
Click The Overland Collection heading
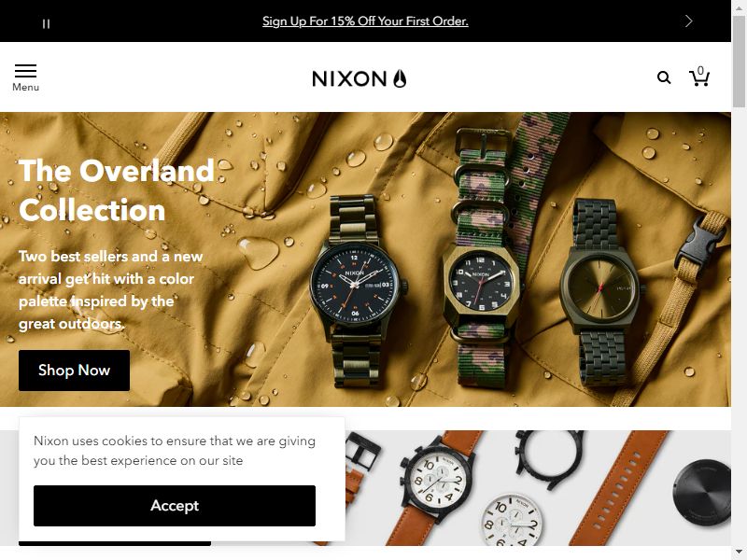tap(117, 190)
